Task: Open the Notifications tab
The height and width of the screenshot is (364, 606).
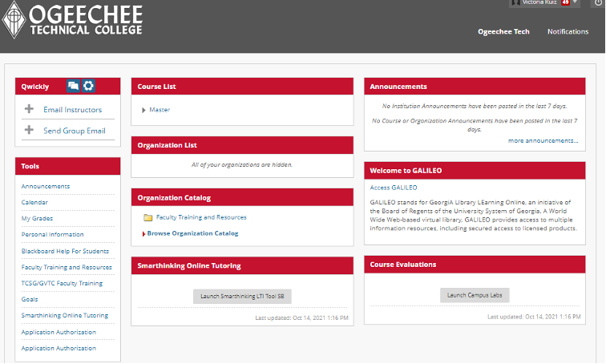Action: coord(568,32)
